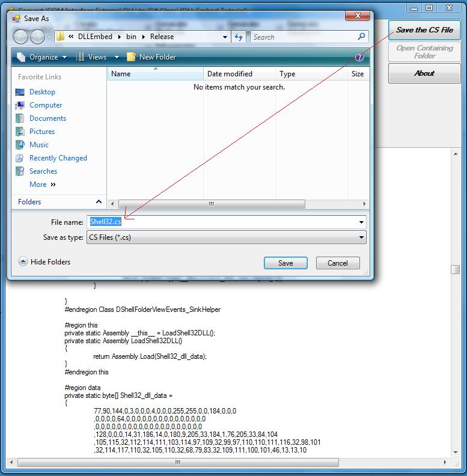Click the Release path segment
Viewport: 467px width, 476px height.
tap(162, 37)
